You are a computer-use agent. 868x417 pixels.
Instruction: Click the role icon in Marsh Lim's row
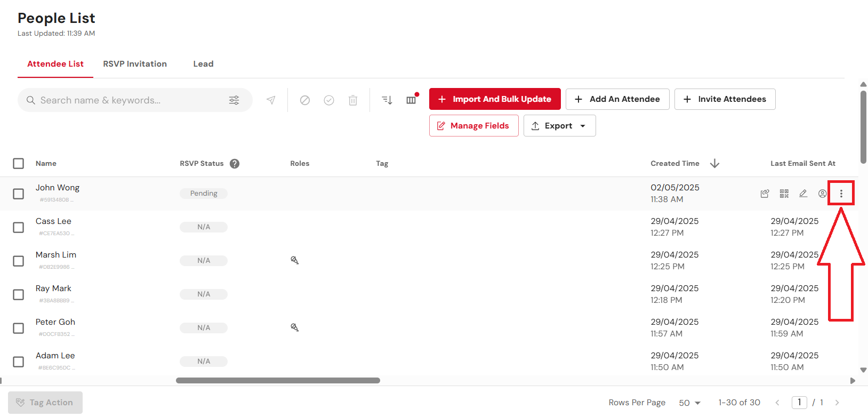(x=294, y=260)
